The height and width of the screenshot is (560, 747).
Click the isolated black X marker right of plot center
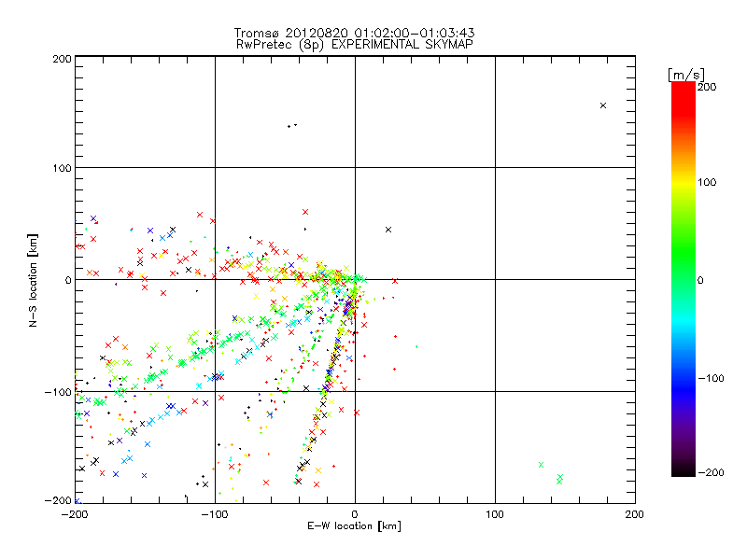coord(388,229)
